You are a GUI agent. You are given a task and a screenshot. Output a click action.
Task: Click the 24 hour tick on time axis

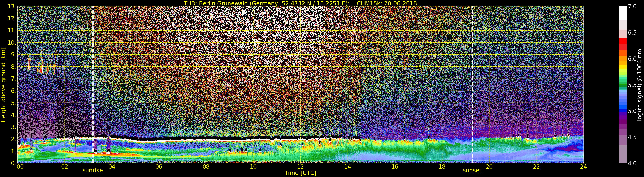pos(583,167)
